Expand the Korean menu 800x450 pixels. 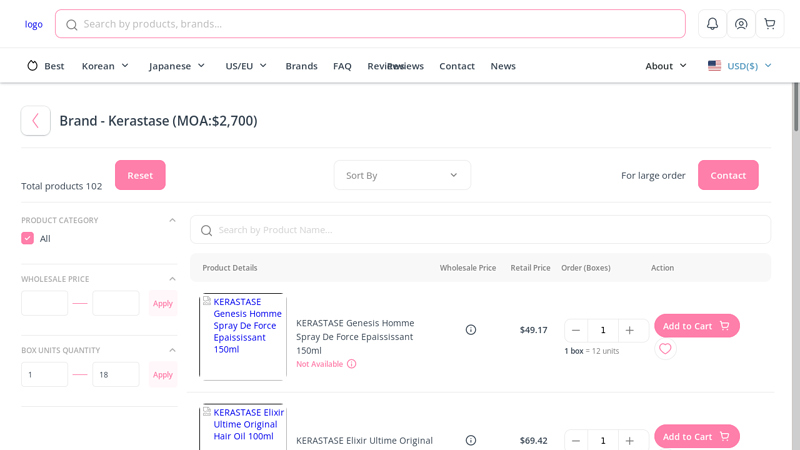click(105, 66)
